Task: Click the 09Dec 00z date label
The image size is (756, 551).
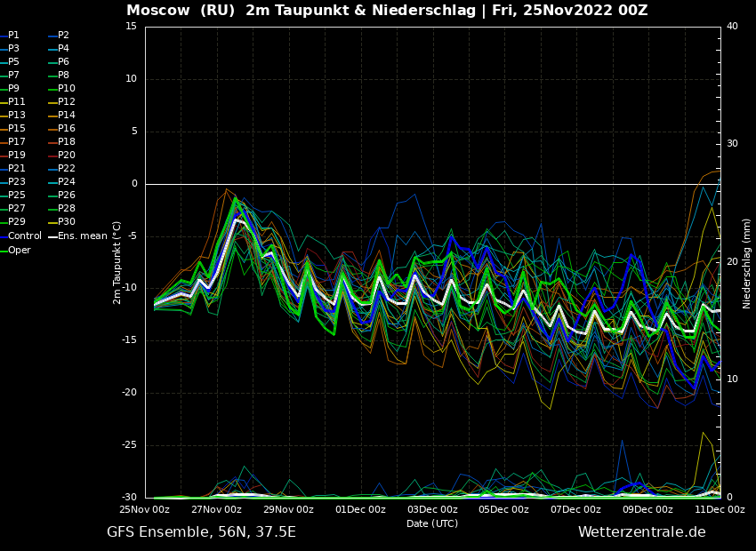Action: 647,510
